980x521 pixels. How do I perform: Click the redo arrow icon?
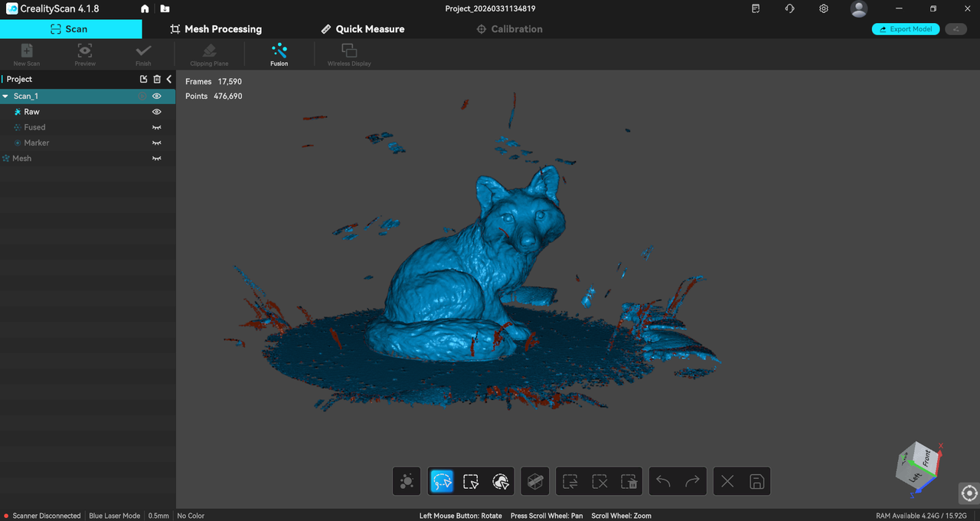click(x=692, y=481)
